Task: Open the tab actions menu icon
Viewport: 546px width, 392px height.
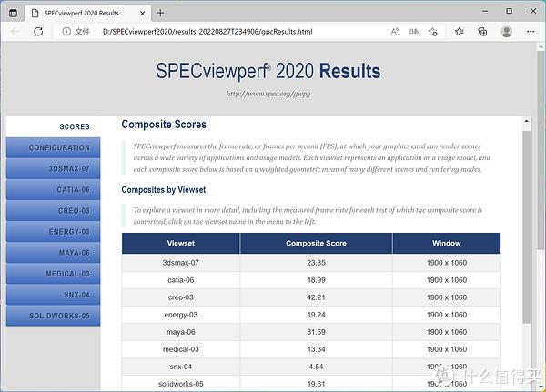Action: pos(14,14)
